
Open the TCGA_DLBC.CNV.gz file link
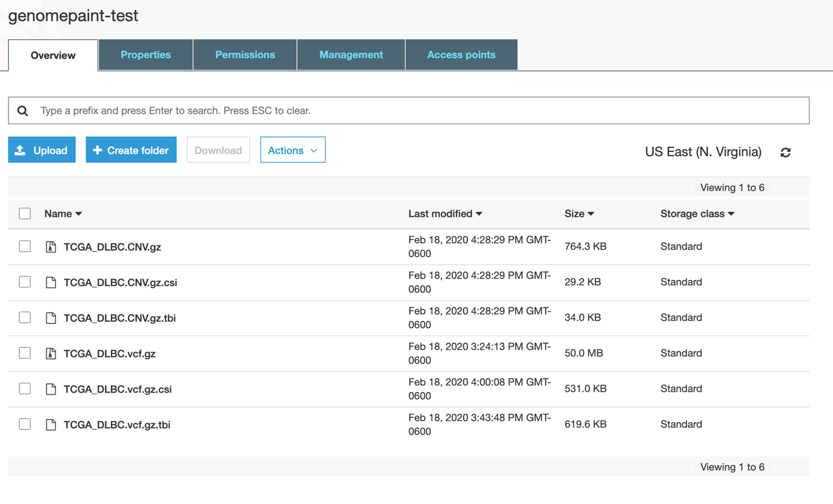pos(112,247)
